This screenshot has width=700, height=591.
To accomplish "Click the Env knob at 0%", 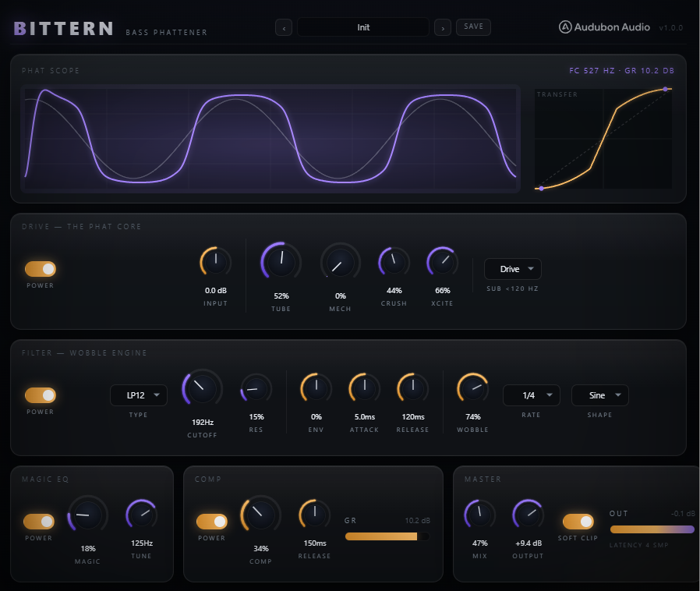I will pyautogui.click(x=316, y=389).
